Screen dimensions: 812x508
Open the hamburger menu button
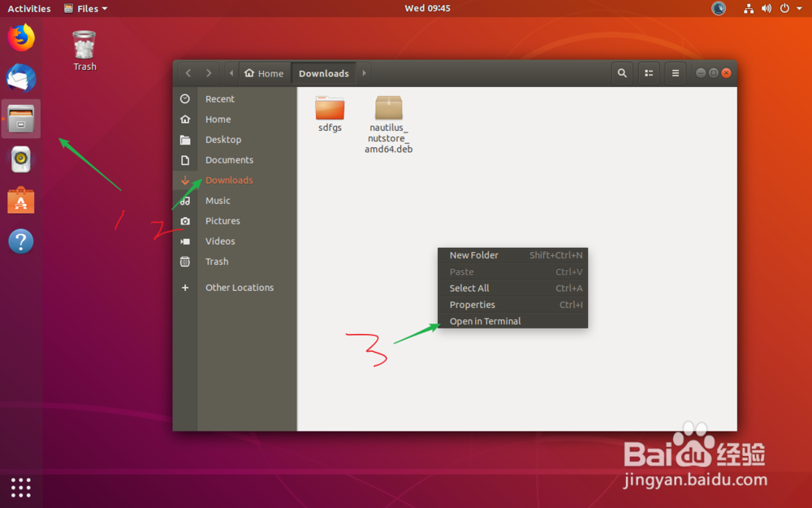coord(676,73)
